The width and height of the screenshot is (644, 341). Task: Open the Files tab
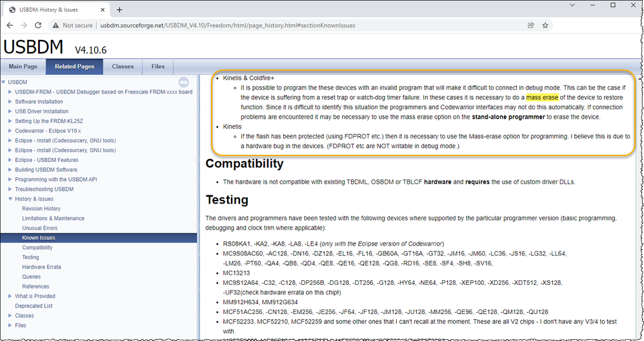click(x=157, y=66)
